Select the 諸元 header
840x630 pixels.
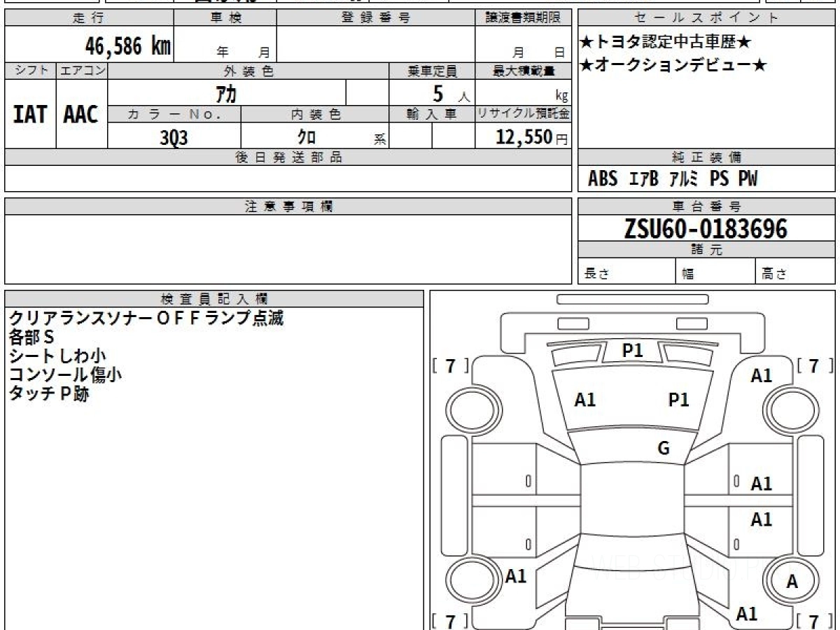706,250
